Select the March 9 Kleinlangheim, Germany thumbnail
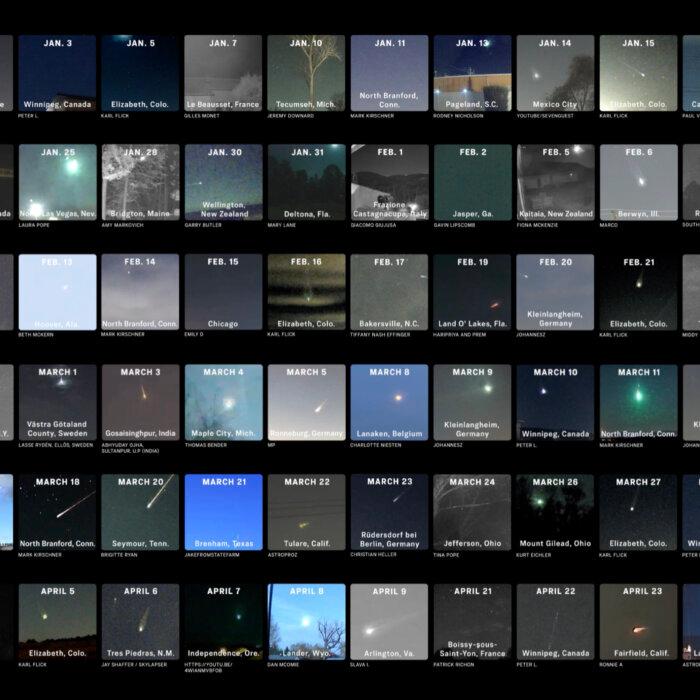Viewport: 700px width, 700px height. pos(472,402)
